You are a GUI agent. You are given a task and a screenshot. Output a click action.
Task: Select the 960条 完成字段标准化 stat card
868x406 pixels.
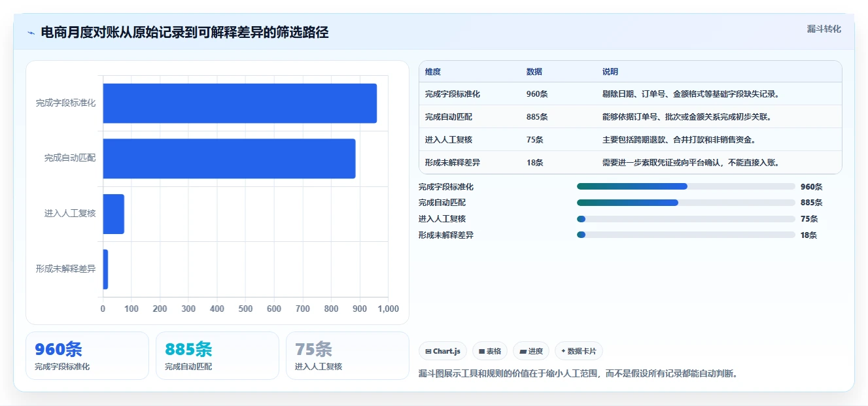(87, 356)
